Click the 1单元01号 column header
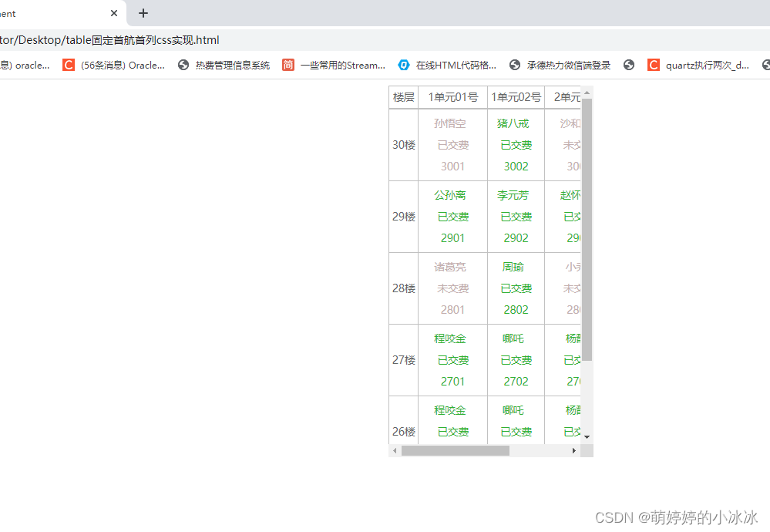This screenshot has height=532, width=770. coord(452,96)
